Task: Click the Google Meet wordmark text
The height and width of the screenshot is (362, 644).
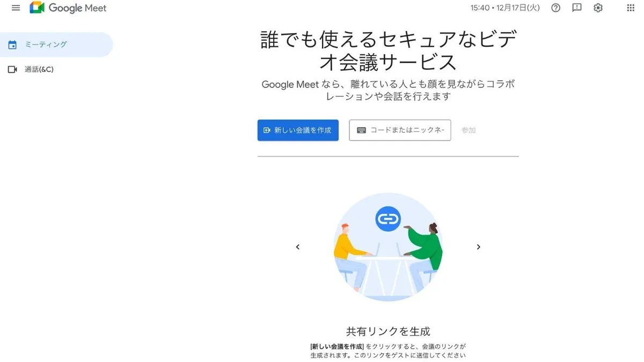Action: point(78,8)
